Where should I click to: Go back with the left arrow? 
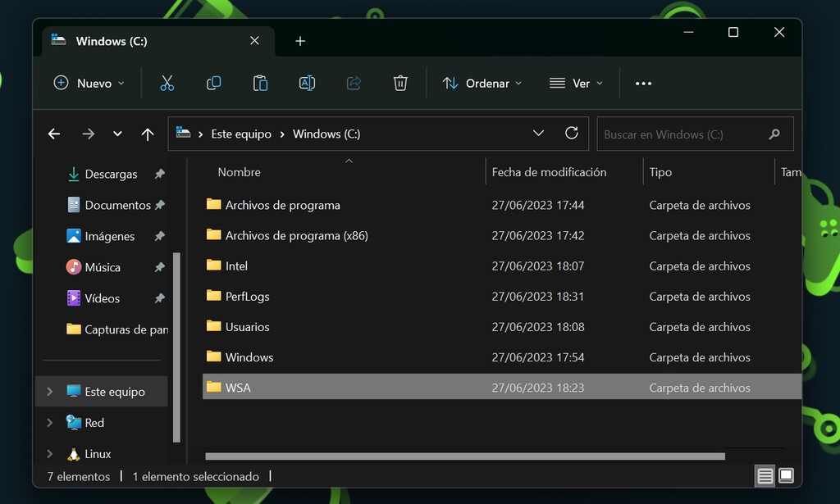tap(54, 134)
